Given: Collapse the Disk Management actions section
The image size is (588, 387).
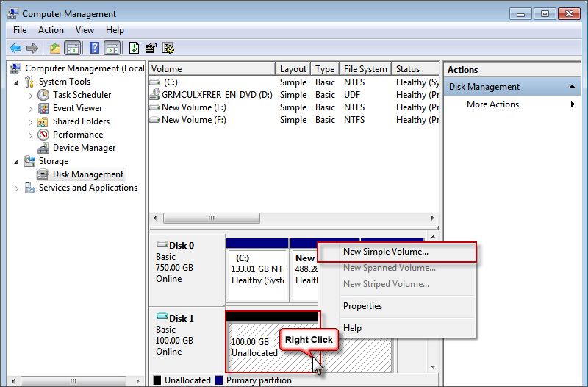Looking at the screenshot, I should pyautogui.click(x=572, y=87).
